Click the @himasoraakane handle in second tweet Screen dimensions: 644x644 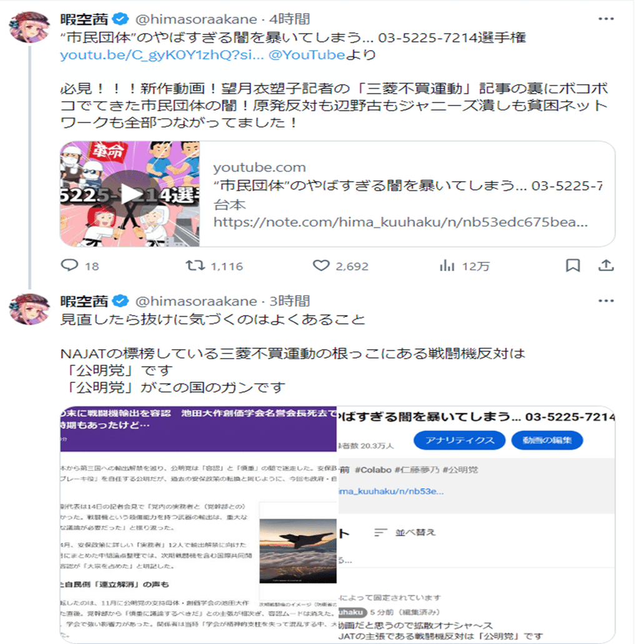click(x=196, y=301)
